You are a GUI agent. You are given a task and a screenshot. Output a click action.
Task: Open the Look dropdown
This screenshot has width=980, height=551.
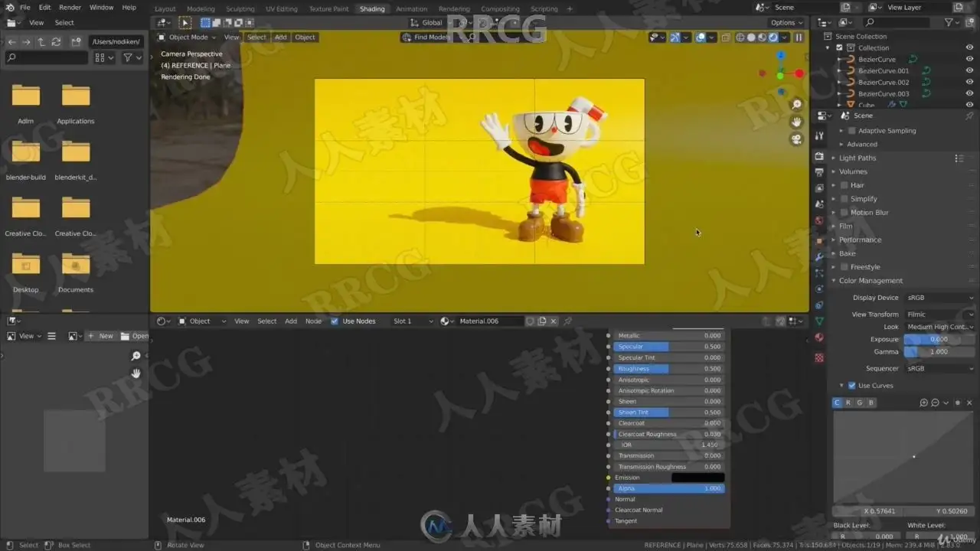coord(939,327)
